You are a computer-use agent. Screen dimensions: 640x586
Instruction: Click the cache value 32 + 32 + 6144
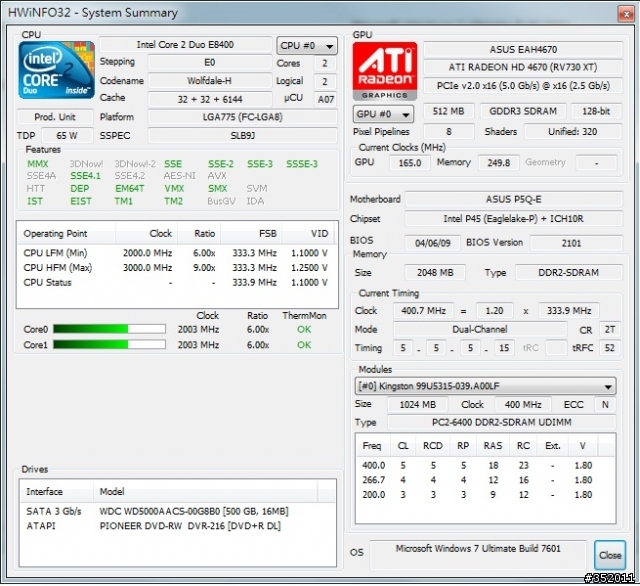click(x=209, y=99)
